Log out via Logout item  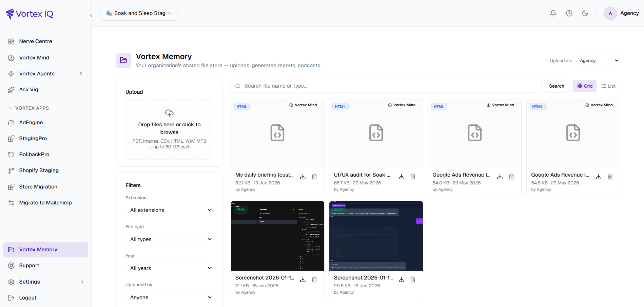tap(46, 298)
